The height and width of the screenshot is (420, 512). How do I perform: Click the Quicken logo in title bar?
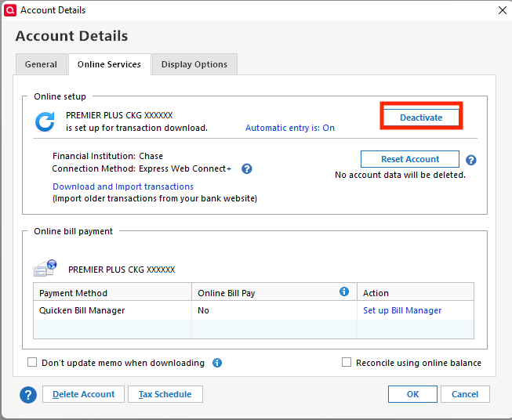(9, 10)
